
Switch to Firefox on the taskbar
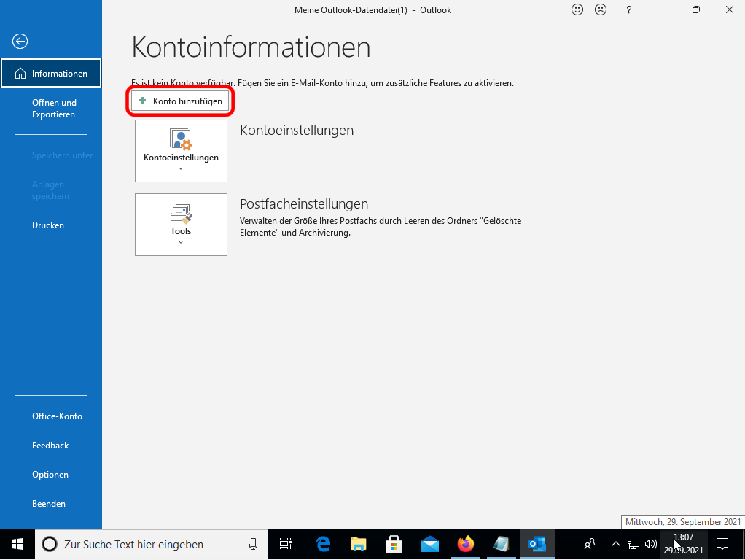coord(466,544)
